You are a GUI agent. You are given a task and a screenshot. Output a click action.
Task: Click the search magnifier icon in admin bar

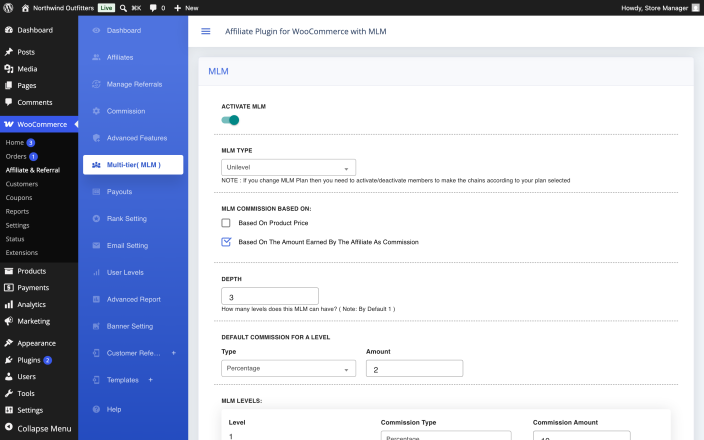coord(123,8)
